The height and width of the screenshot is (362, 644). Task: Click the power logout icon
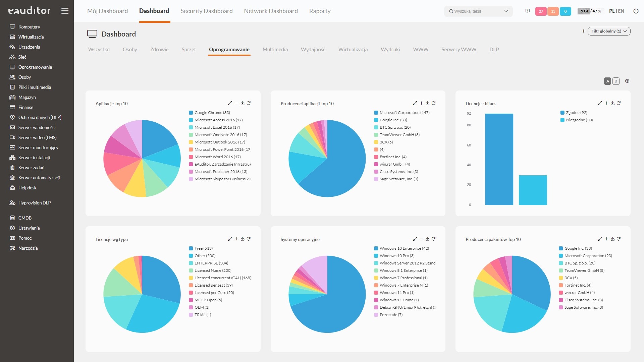(x=636, y=11)
